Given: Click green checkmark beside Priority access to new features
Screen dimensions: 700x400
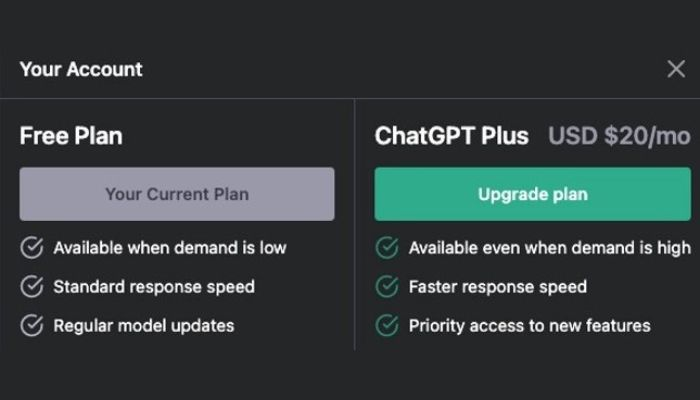Looking at the screenshot, I should [387, 325].
